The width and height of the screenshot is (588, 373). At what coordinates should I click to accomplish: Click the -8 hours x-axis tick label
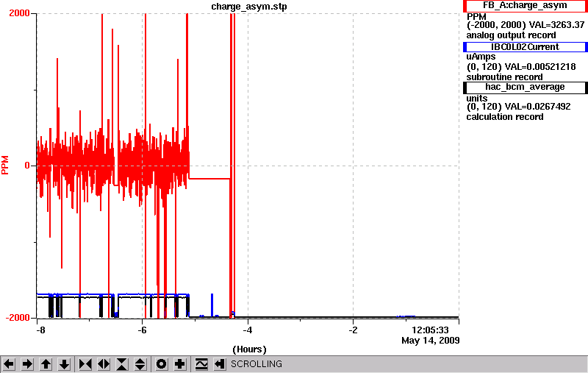point(40,330)
